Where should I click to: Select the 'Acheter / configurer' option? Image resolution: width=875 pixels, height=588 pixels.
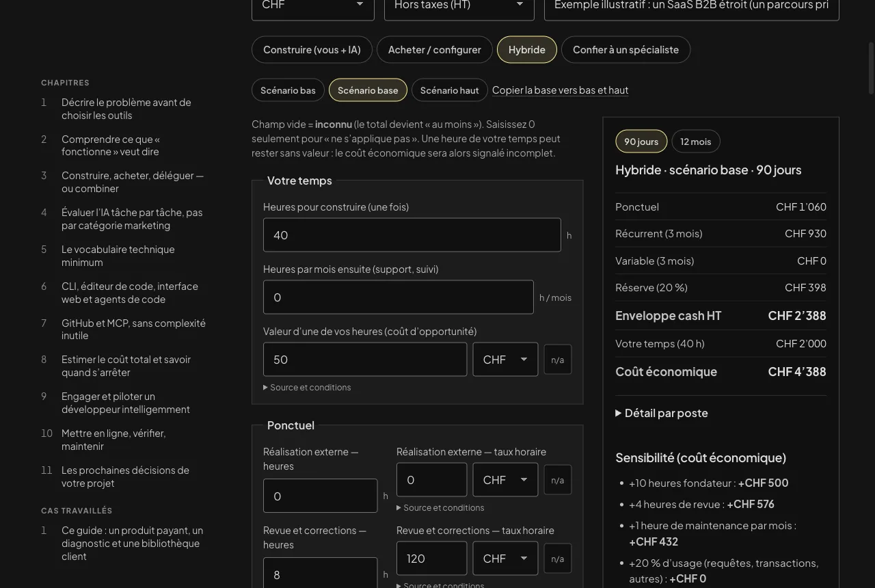click(x=435, y=49)
